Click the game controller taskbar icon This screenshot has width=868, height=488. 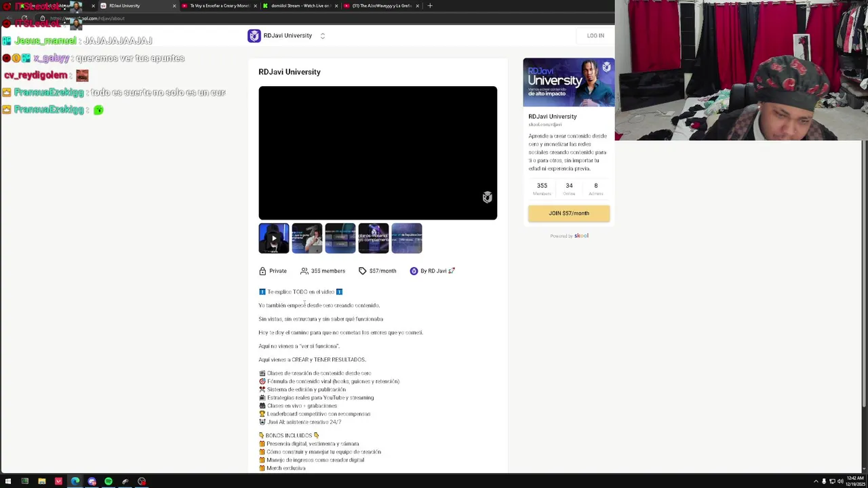(125, 481)
